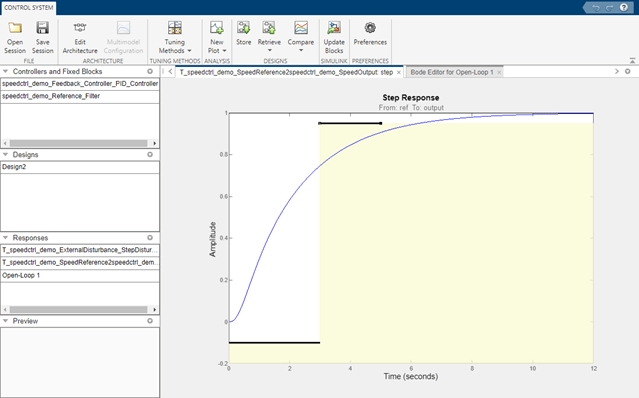Close the Bode Editor tab
Screen dimensions: 639x398
click(499, 73)
